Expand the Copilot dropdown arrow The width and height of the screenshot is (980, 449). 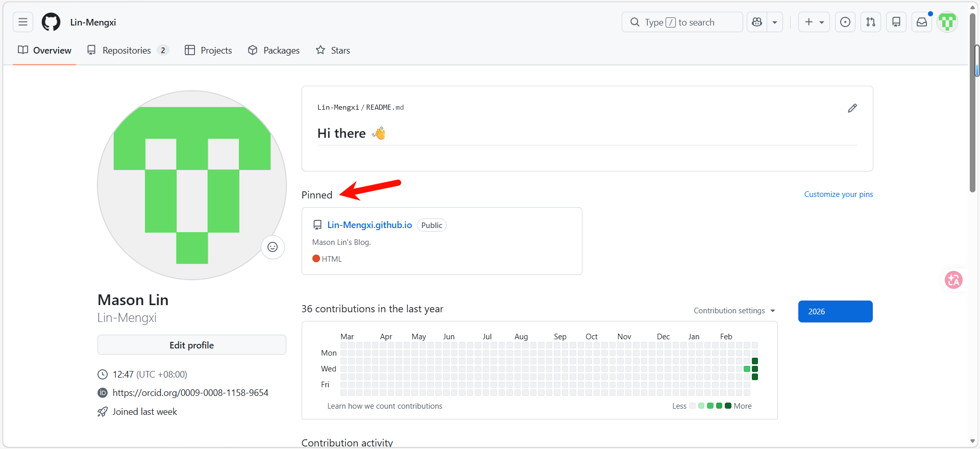[775, 22]
